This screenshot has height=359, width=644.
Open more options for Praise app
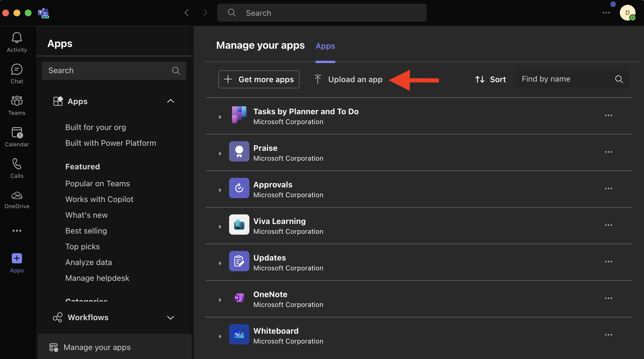[x=608, y=152]
